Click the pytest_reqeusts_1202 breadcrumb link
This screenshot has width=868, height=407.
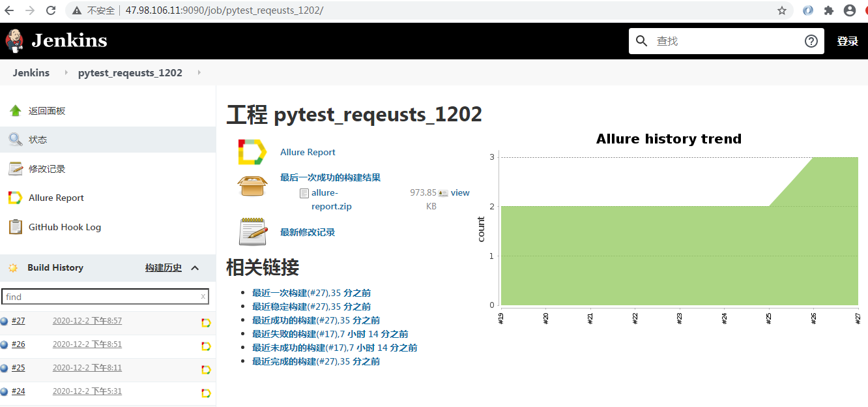coord(130,72)
